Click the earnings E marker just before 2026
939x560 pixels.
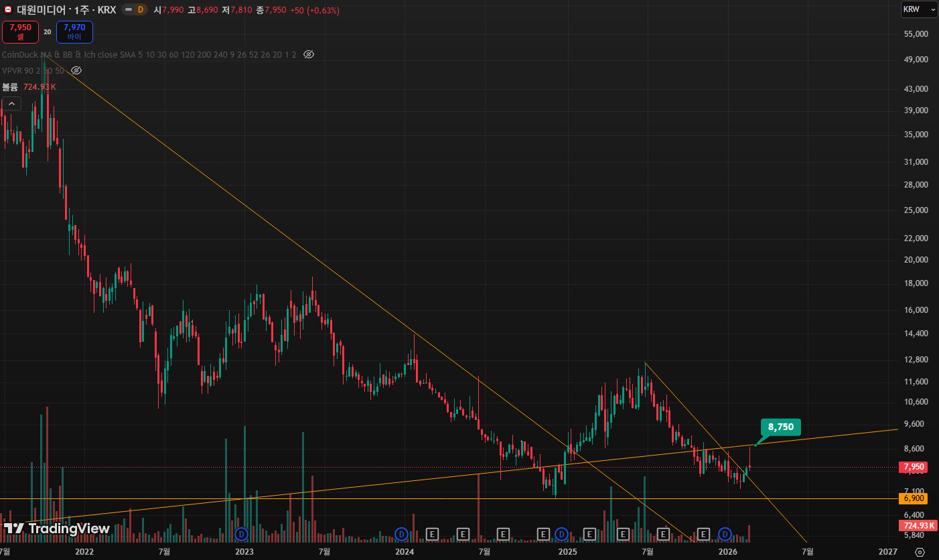[703, 534]
